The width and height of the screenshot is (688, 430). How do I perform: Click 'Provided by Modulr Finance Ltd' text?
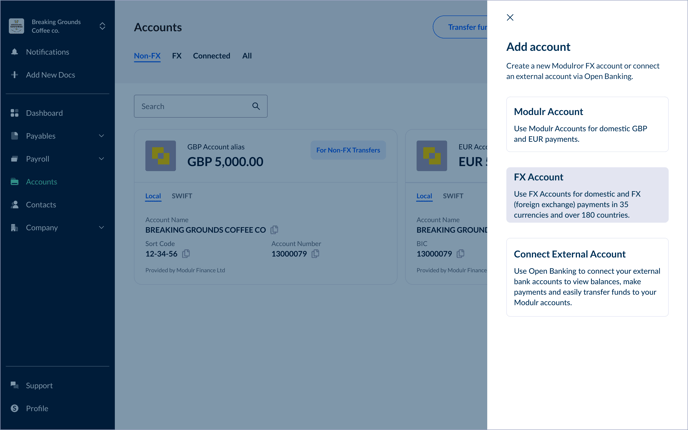pos(185,270)
